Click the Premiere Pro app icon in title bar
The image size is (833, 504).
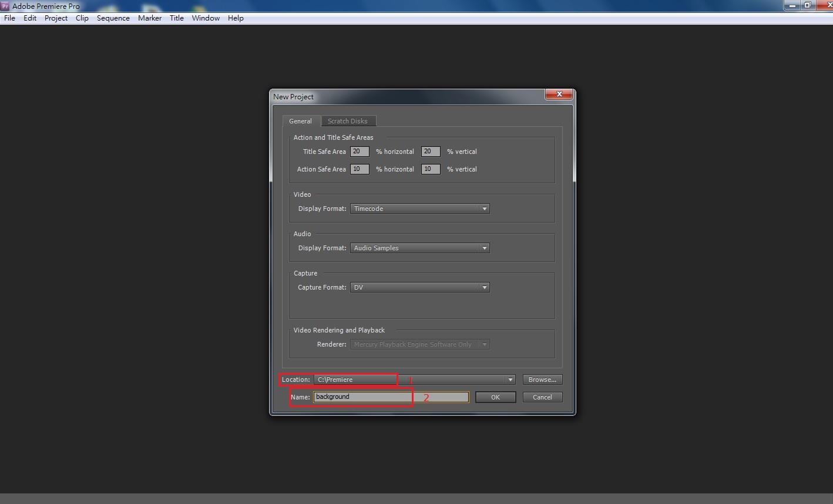(x=5, y=6)
